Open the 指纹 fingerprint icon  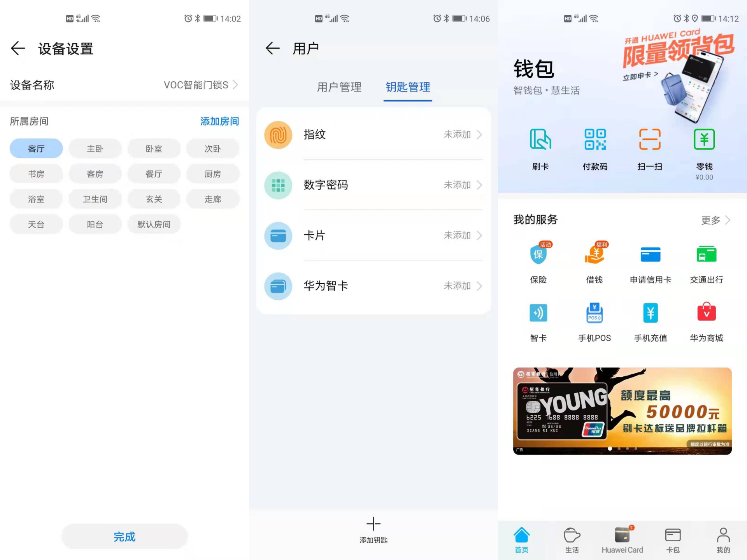278,135
